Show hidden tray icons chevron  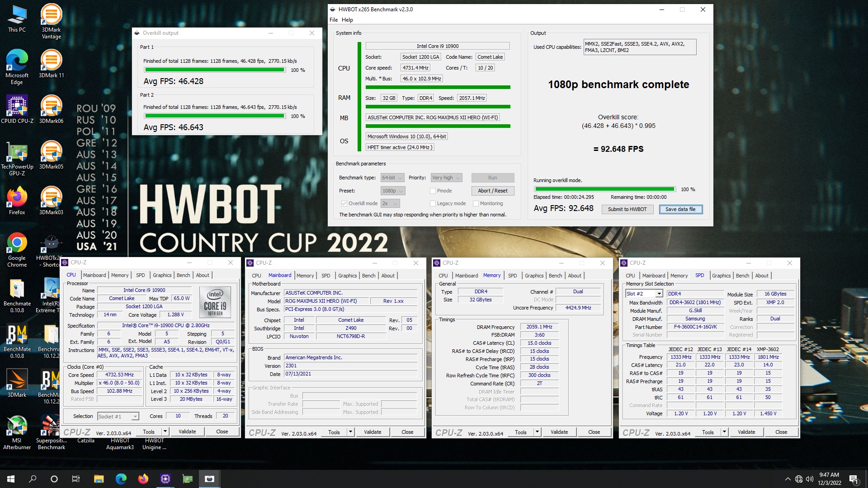788,479
